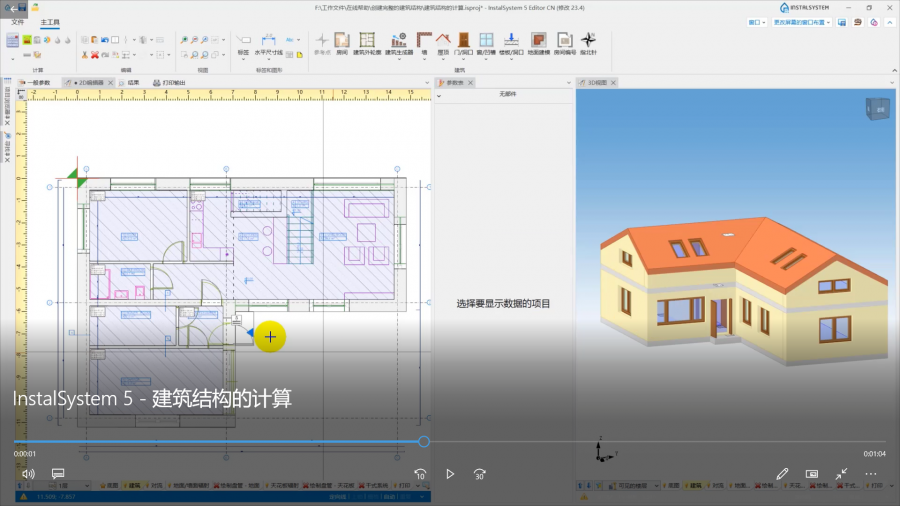The width and height of the screenshot is (900, 506).
Task: Click the video progress bar handle
Action: 424,441
